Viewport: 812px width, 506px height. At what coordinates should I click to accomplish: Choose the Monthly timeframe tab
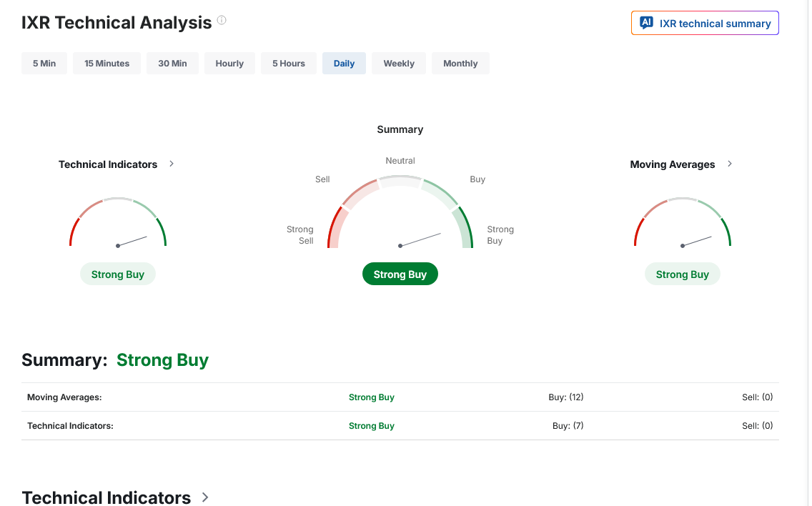pos(460,63)
